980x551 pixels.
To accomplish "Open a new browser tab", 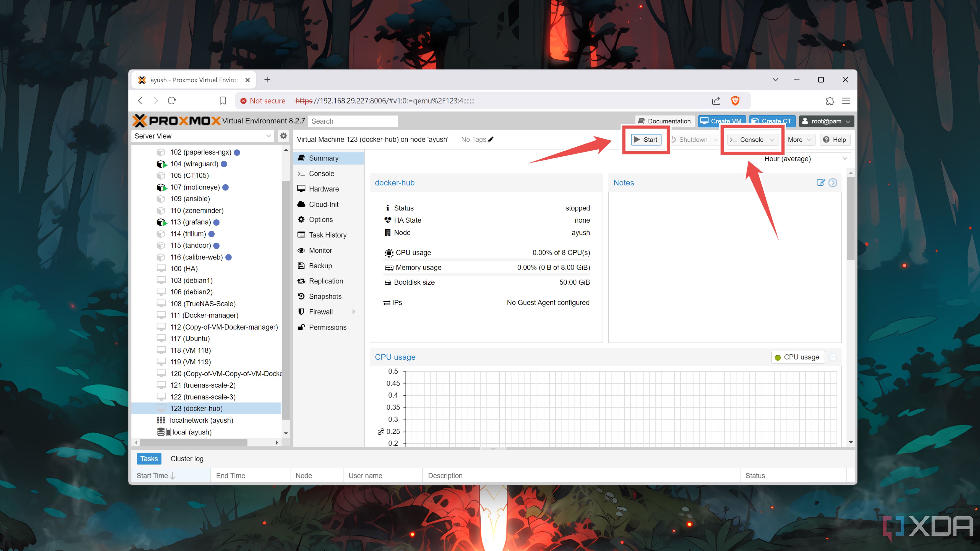I will coord(267,80).
